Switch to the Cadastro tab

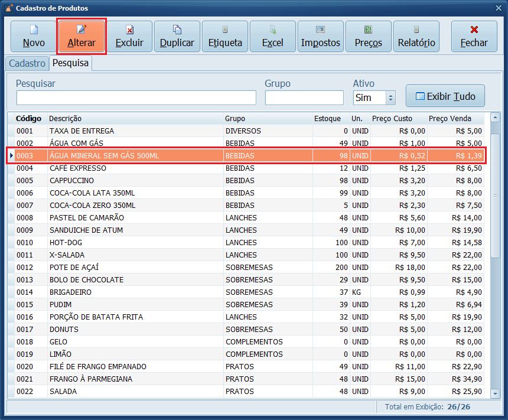pos(27,63)
